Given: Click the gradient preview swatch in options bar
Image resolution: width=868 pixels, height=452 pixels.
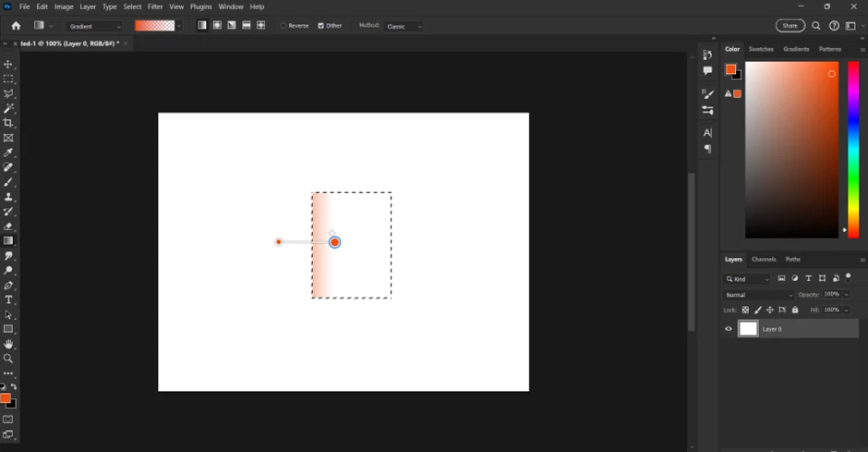Looking at the screenshot, I should tap(155, 26).
